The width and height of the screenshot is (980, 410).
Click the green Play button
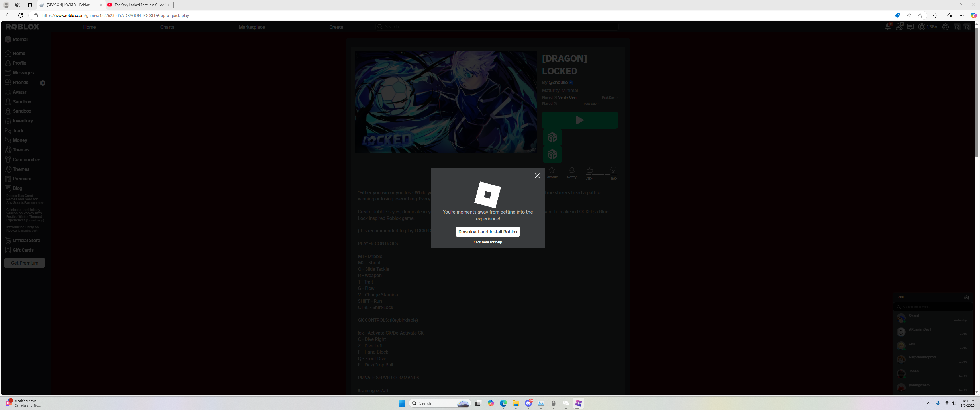tap(580, 120)
